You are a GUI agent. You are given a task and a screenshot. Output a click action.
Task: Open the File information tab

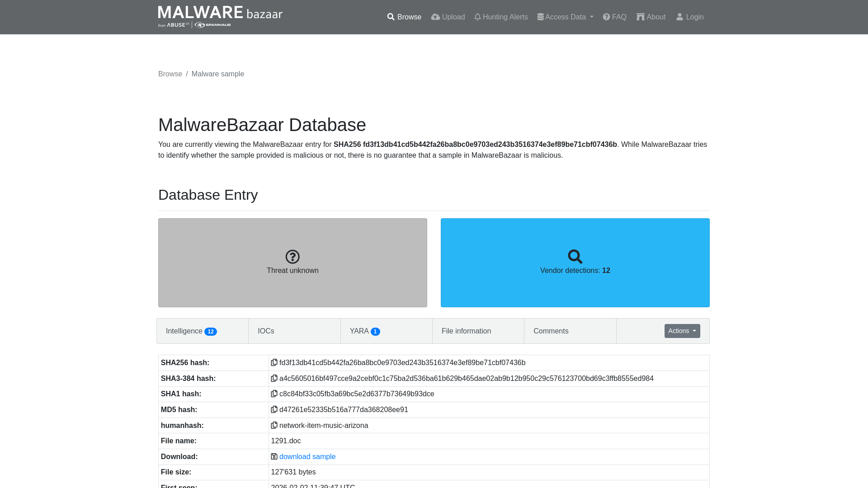[x=466, y=331]
